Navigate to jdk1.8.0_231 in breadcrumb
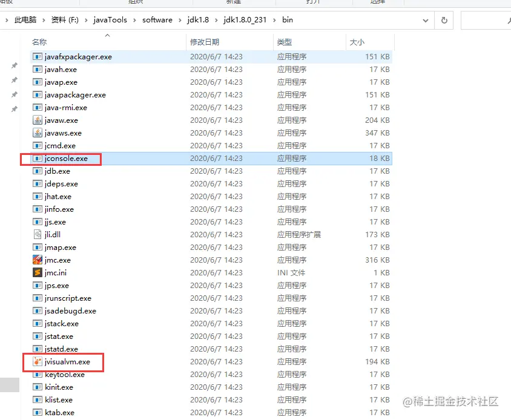The image size is (511, 420). (245, 20)
